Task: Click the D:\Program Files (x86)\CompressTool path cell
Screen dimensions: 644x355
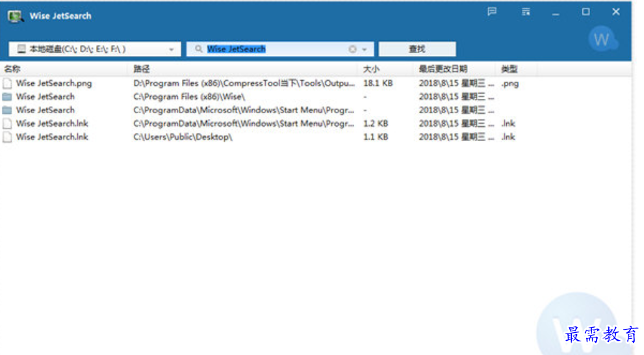Action: (244, 83)
